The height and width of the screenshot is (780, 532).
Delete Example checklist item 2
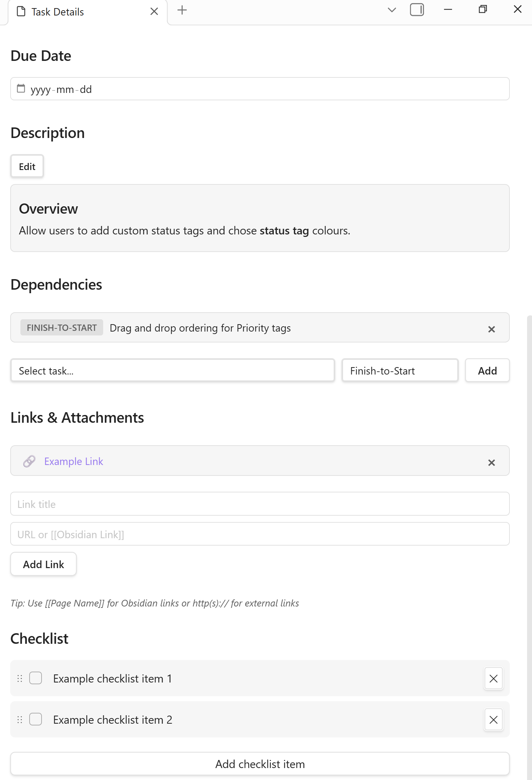(493, 719)
